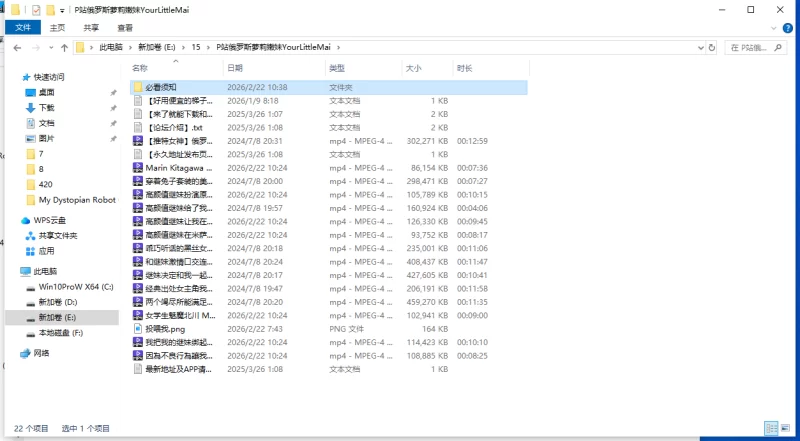Click the Back navigation arrow
The image size is (800, 441).
pyautogui.click(x=17, y=47)
